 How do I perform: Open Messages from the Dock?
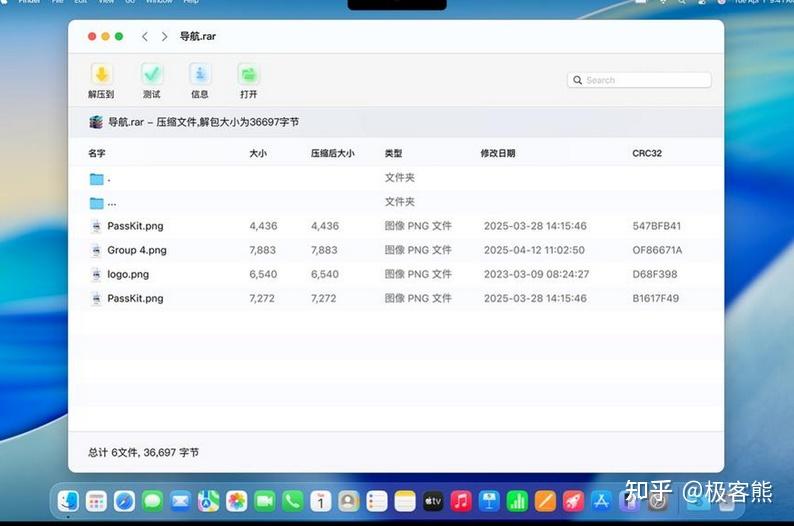152,501
